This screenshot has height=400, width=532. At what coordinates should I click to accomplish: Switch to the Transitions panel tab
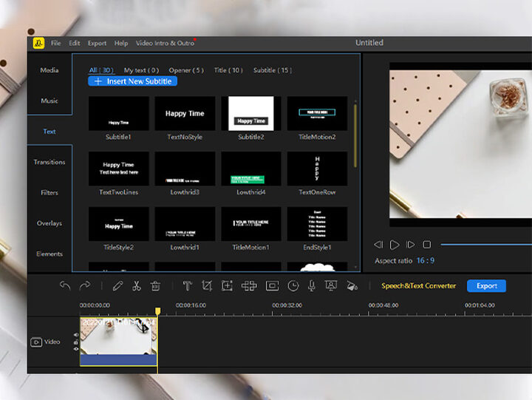[50, 162]
